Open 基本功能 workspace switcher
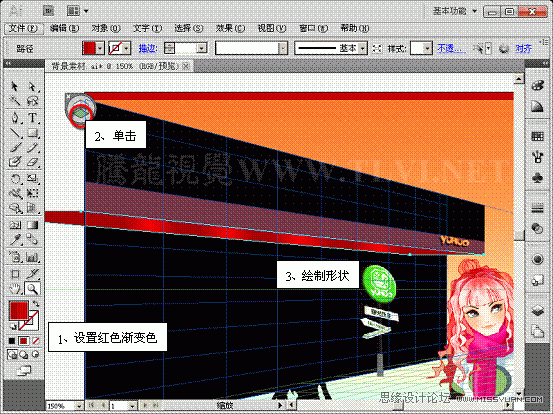Image resolution: width=553 pixels, height=414 pixels. tap(455, 11)
